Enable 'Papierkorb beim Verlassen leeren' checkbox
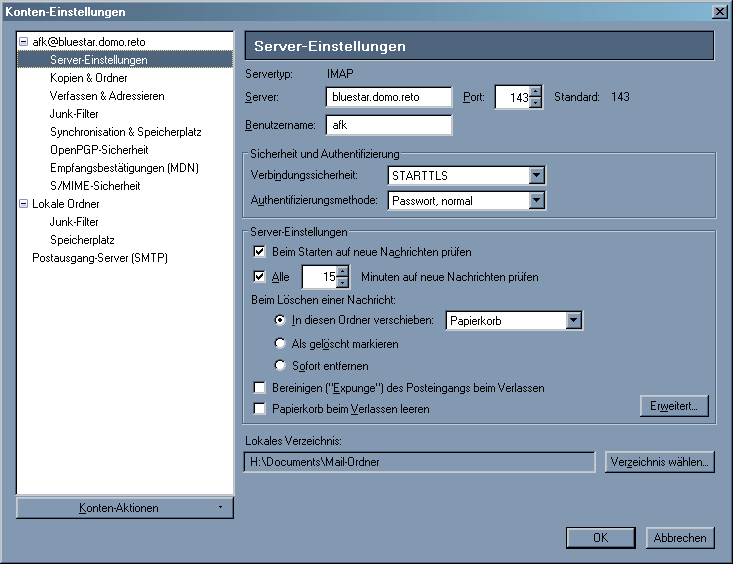The image size is (733, 564). [x=260, y=409]
